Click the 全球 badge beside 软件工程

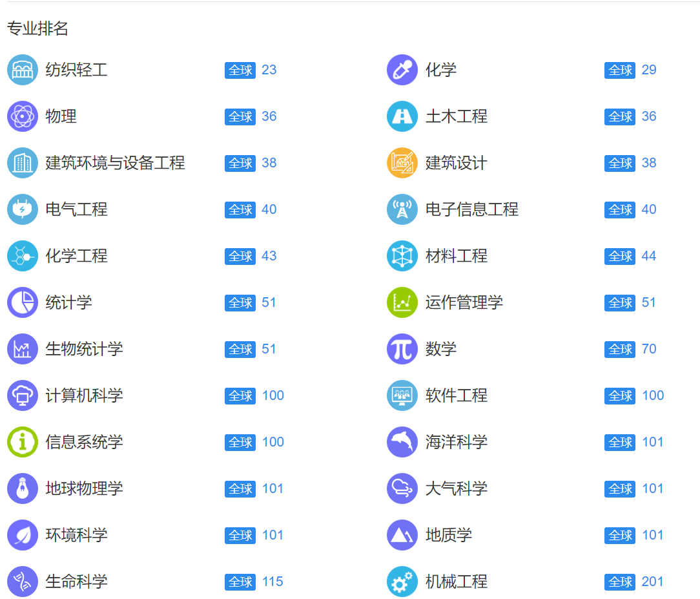click(x=619, y=395)
